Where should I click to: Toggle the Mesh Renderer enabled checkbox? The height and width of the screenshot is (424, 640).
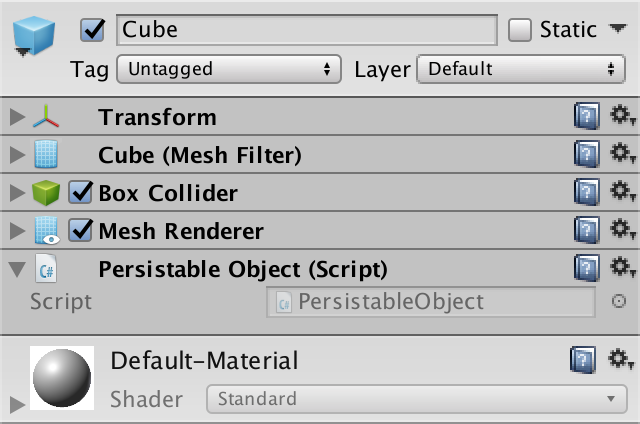tap(81, 231)
